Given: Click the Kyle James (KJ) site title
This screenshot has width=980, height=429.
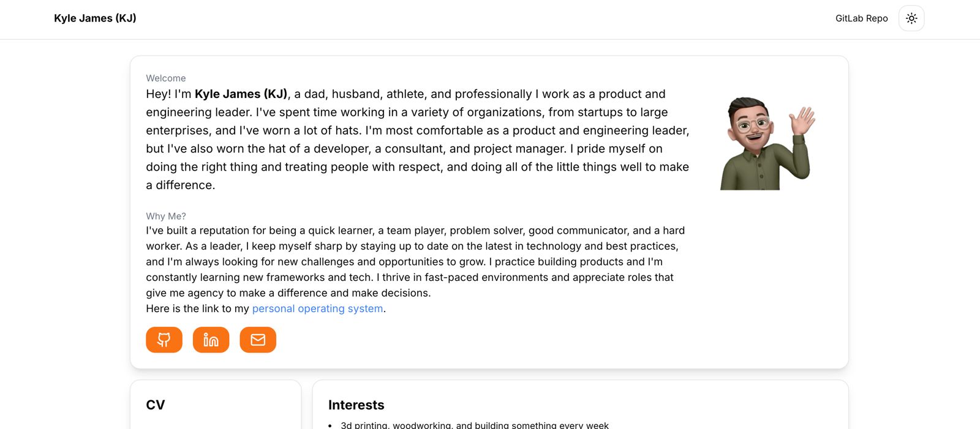Looking at the screenshot, I should pyautogui.click(x=95, y=18).
